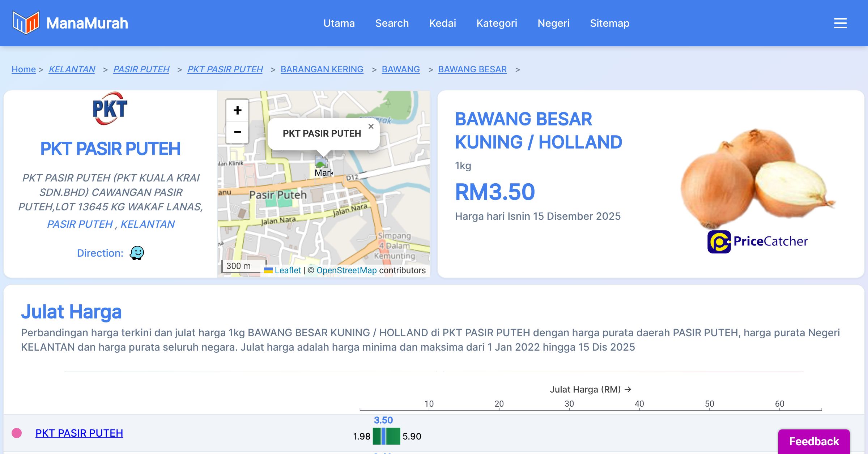Viewport: 868px width, 454px height.
Task: Open Waze direction icon
Action: point(137,253)
